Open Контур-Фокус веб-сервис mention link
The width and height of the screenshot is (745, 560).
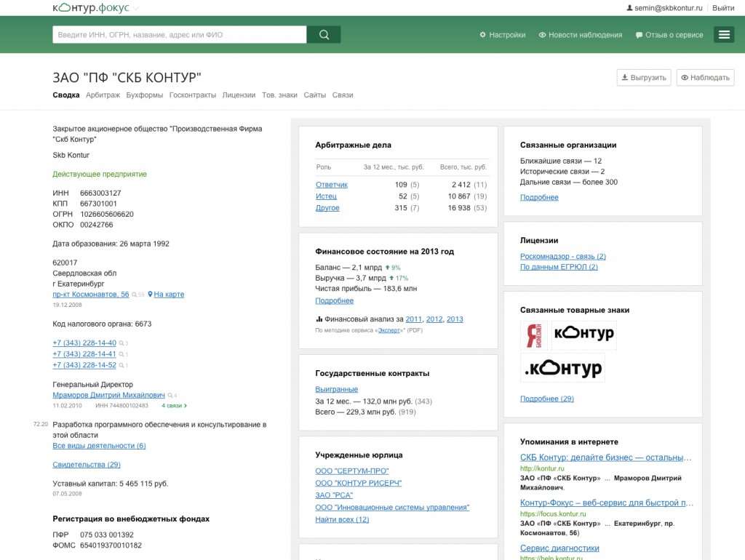[x=607, y=503]
